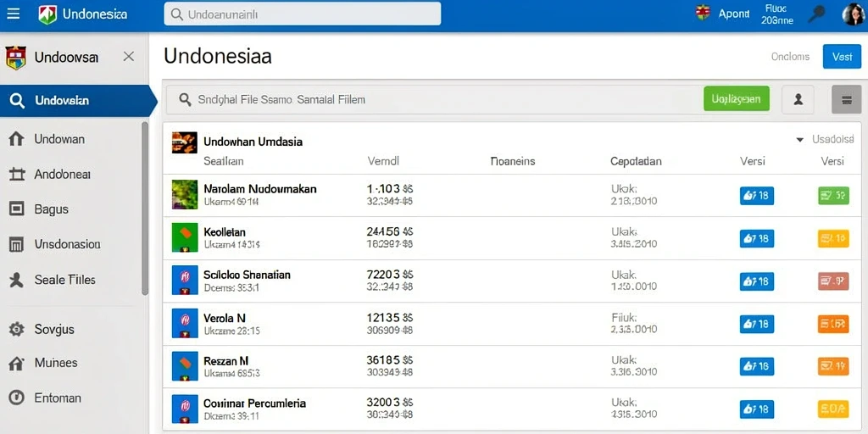Select the 36185 value in Rezan M row
Screen dimensions: 868x434
(390, 359)
